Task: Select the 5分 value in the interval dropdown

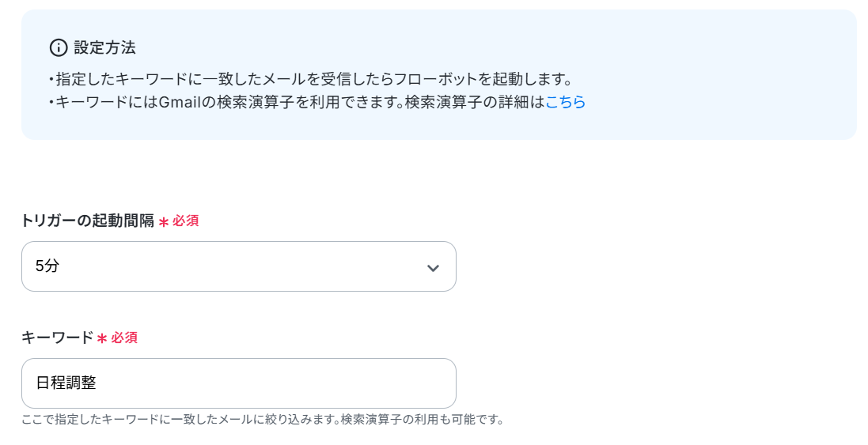Action: pyautogui.click(x=48, y=266)
